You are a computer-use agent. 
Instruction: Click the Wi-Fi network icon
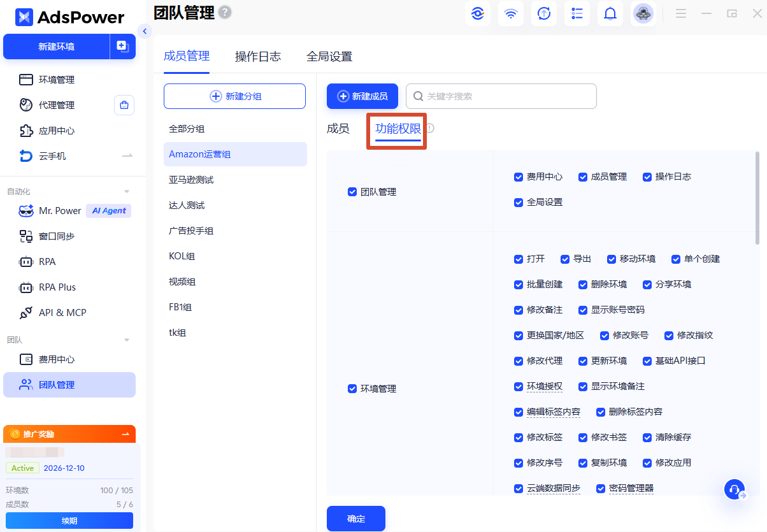[511, 13]
